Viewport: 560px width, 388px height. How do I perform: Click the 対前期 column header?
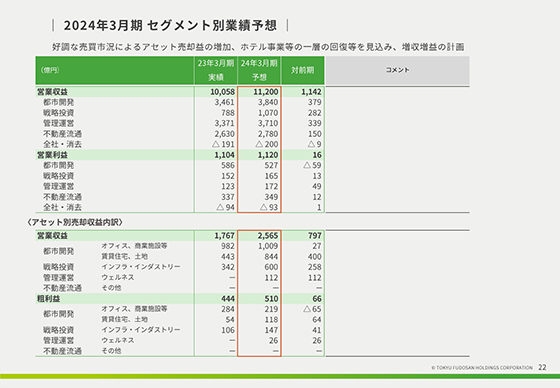point(302,70)
